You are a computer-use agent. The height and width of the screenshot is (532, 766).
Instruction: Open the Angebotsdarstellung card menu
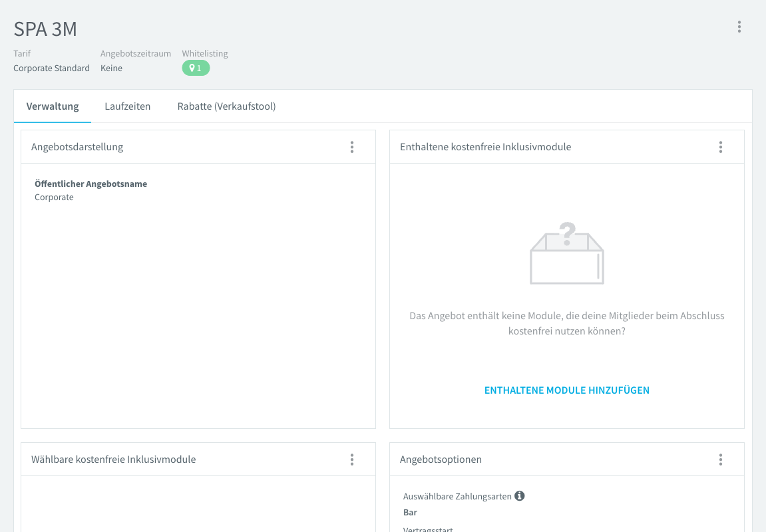[x=352, y=147]
